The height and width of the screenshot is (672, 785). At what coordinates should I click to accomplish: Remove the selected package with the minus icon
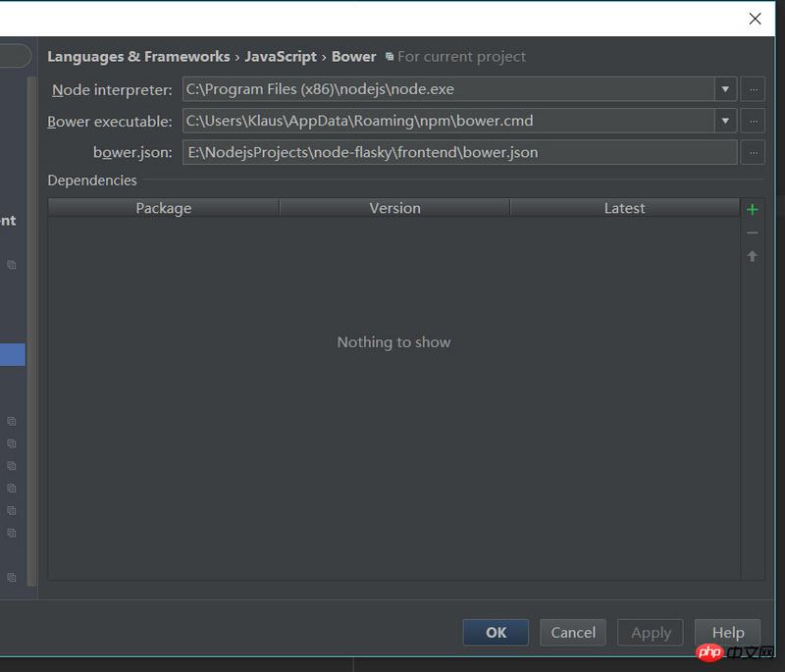(752, 233)
